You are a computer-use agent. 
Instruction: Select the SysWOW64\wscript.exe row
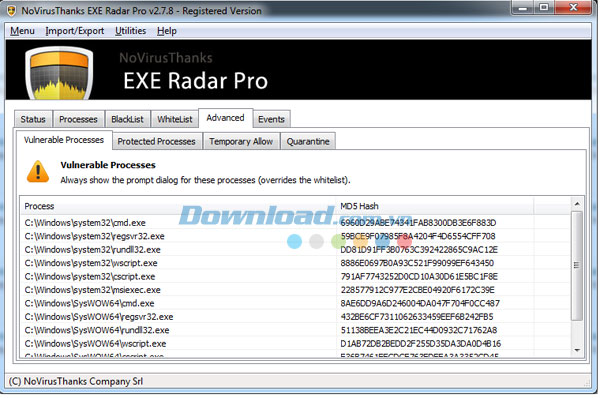295,343
